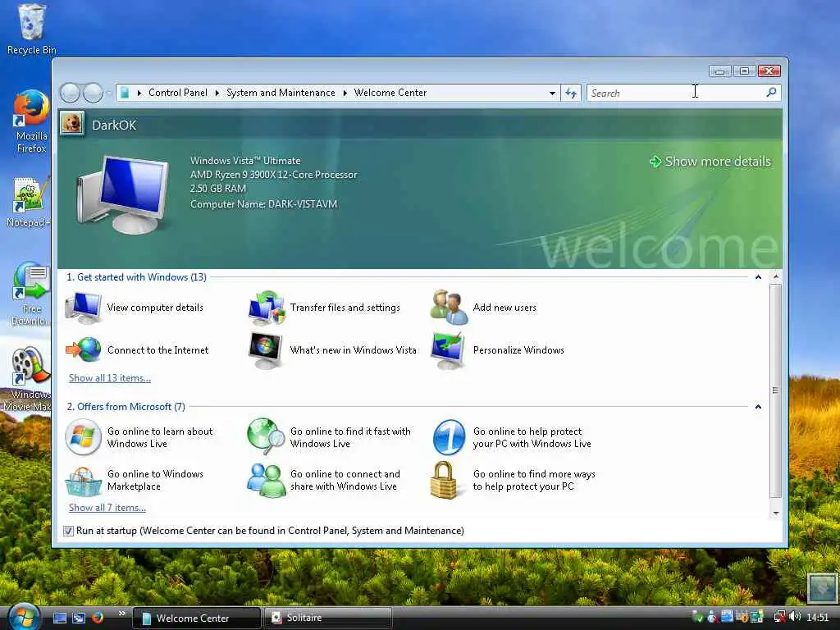The image size is (840, 630).
Task: Click the volume speaker tray icon
Action: pyautogui.click(x=795, y=617)
